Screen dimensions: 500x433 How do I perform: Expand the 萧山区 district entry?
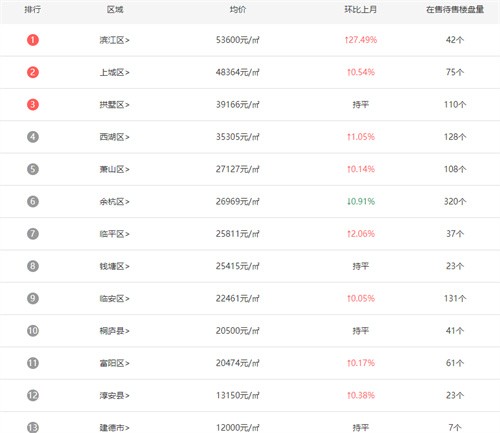pos(114,169)
